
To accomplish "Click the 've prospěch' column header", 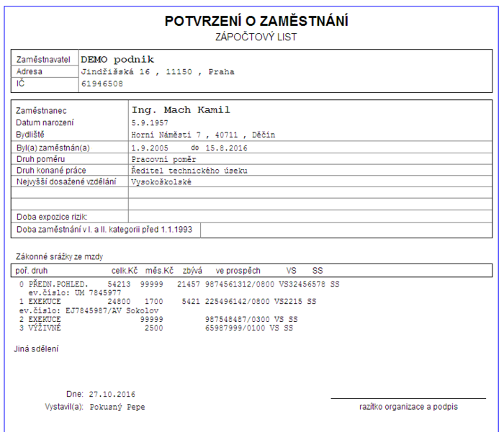I will point(238,271).
